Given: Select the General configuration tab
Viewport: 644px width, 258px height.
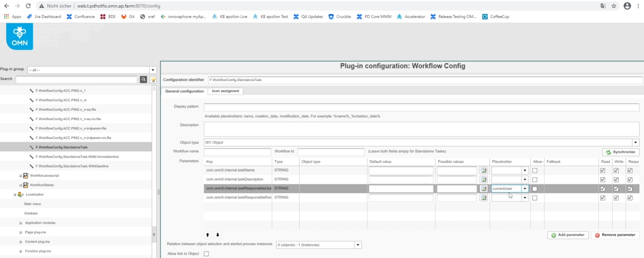Looking at the screenshot, I should (x=184, y=91).
